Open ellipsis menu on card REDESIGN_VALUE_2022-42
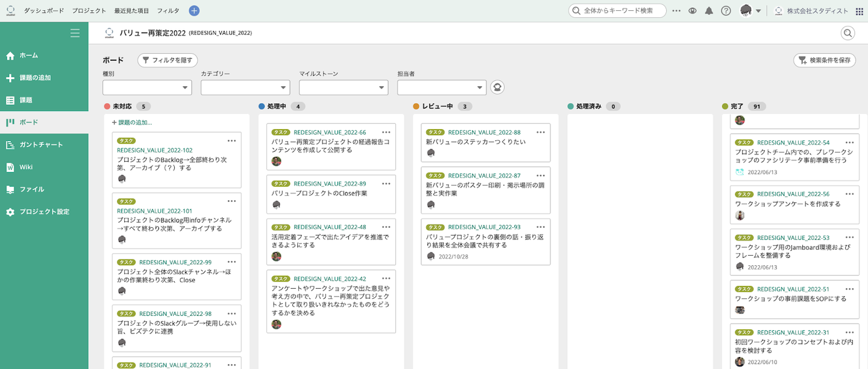Image resolution: width=868 pixels, height=369 pixels. pyautogui.click(x=386, y=279)
